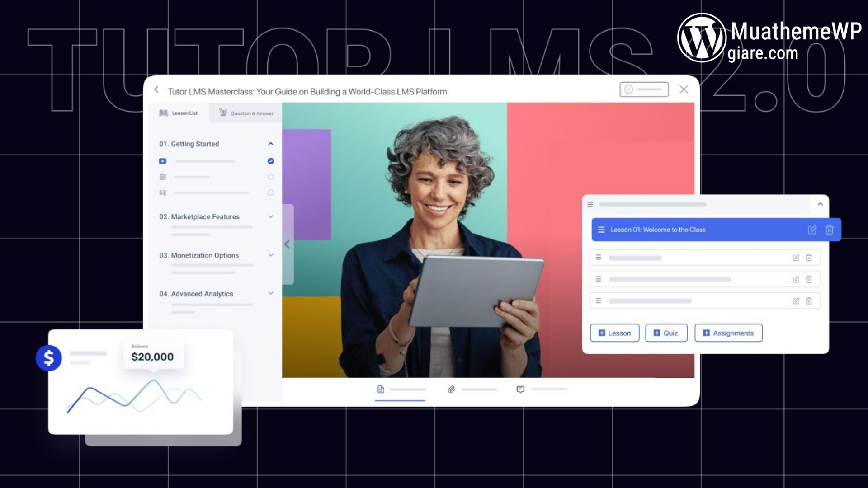Click the comment/discussion icon in toolbar
Viewport: 868px width, 488px height.
[520, 389]
